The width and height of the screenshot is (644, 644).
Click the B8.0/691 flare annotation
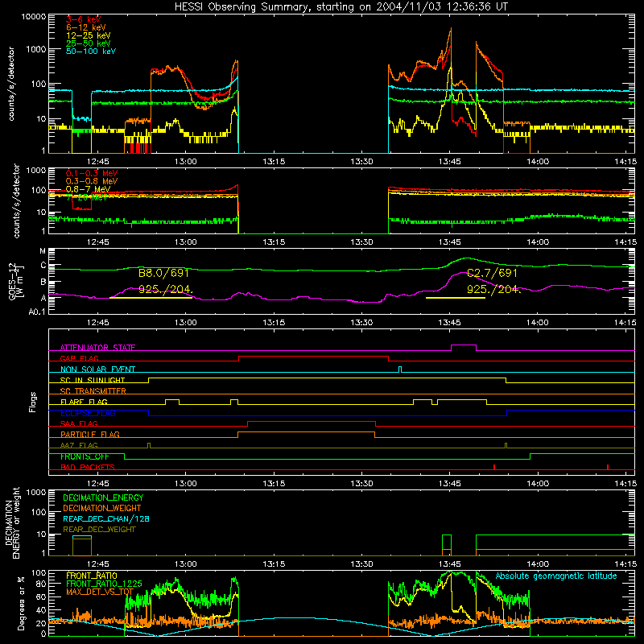(163, 273)
